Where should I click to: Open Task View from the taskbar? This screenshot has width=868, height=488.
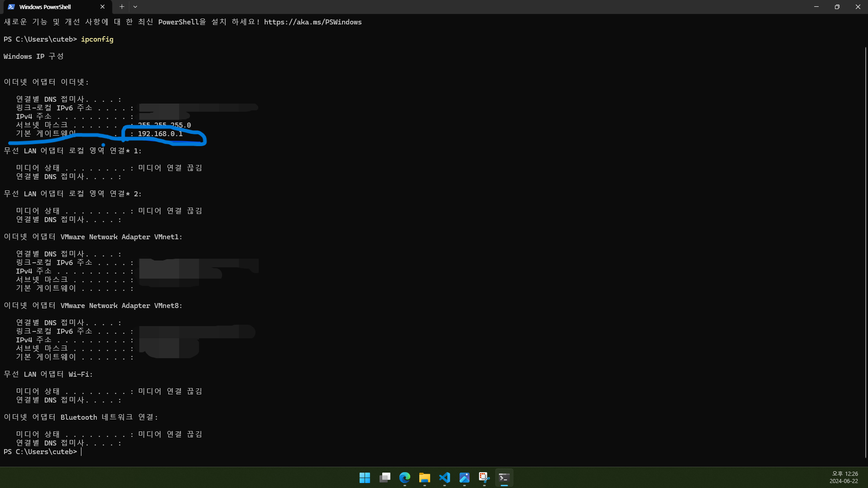[385, 478]
